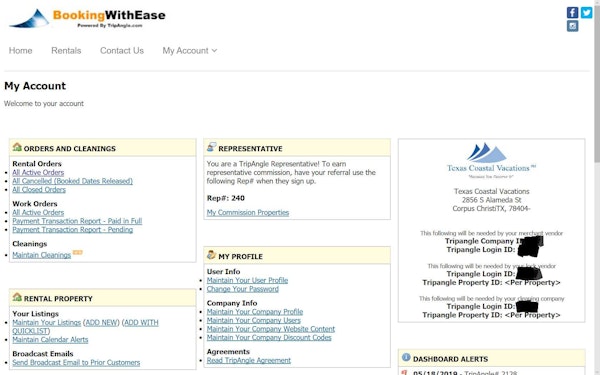
Task: Click the My Profile person icon
Action: pyautogui.click(x=212, y=255)
